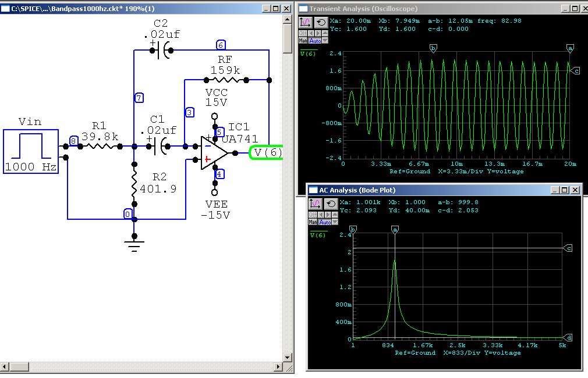Click cursor marker 'b' on the oscilloscope plot
The height and width of the screenshot is (378, 588).
[x=433, y=48]
